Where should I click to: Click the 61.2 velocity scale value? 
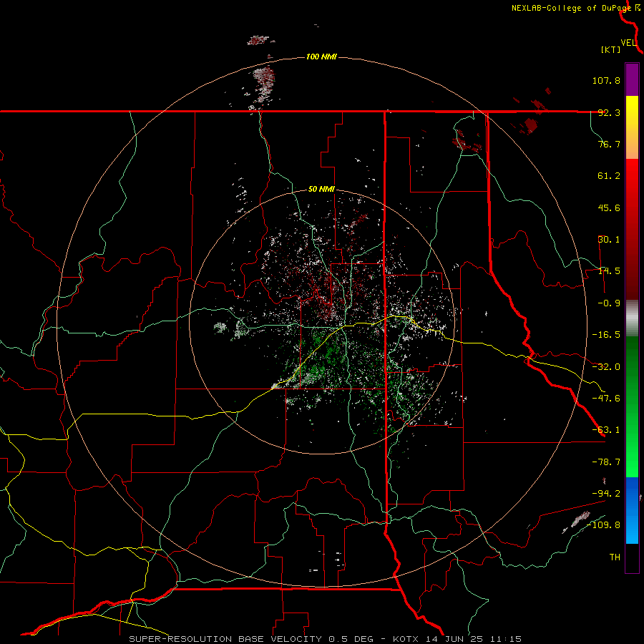tap(609, 176)
